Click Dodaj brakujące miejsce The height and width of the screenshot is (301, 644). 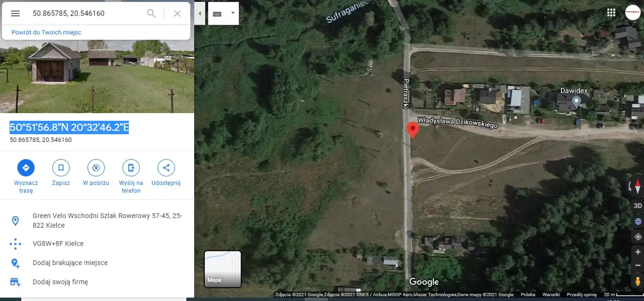coord(70,263)
